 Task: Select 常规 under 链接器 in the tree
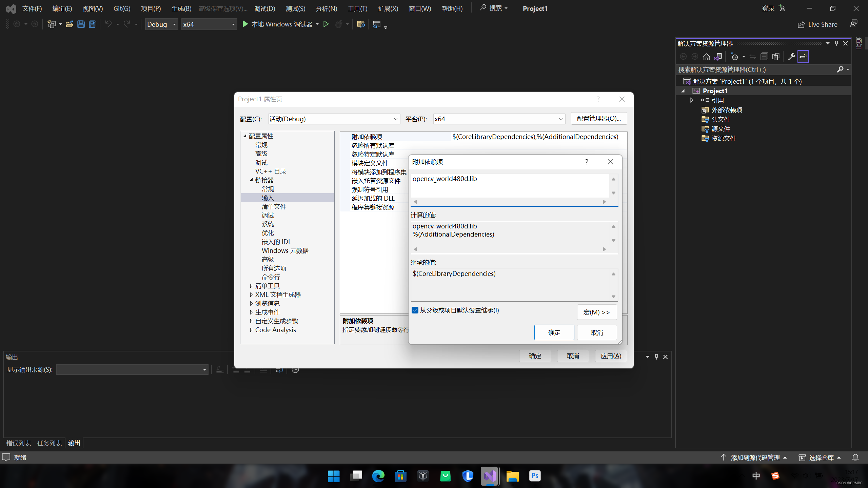[x=268, y=189]
